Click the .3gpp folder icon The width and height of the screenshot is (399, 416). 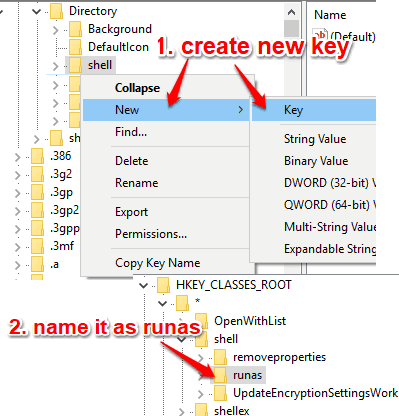tap(37, 228)
